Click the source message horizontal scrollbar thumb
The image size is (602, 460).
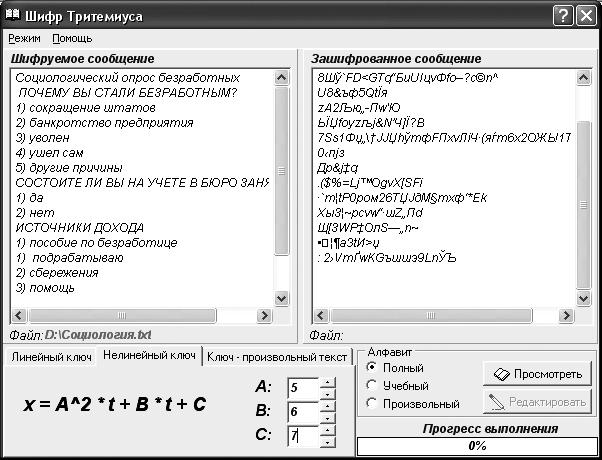click(122, 316)
